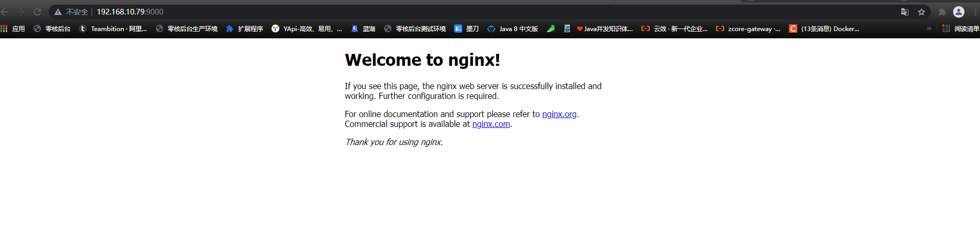Follow the nginx.com link

pyautogui.click(x=491, y=124)
